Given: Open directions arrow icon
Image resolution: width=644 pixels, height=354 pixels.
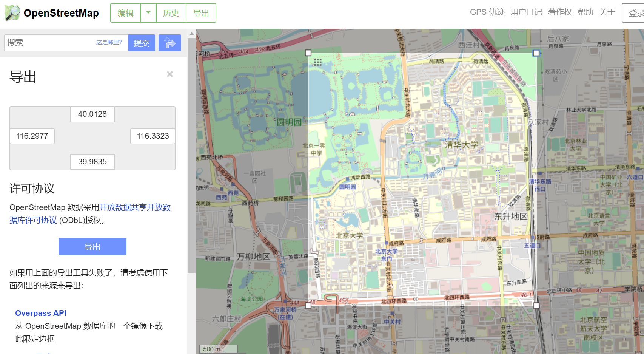Looking at the screenshot, I should (x=170, y=43).
